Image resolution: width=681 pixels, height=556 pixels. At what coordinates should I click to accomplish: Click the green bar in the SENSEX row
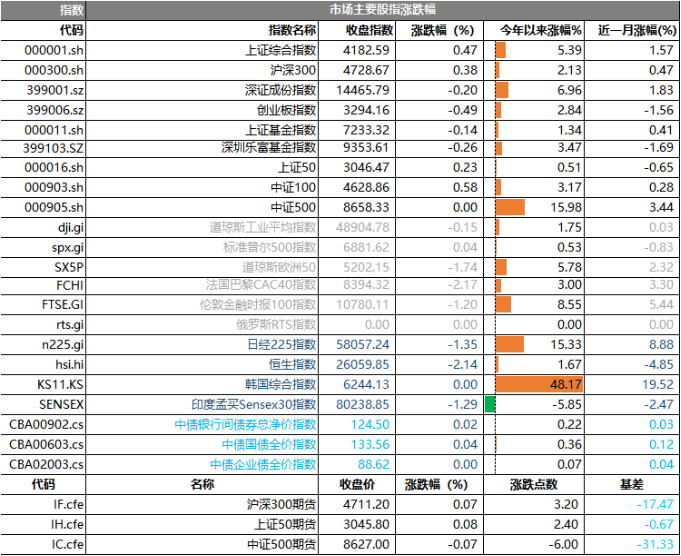point(490,404)
